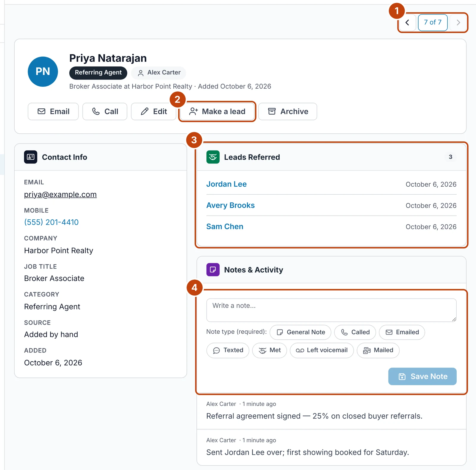Click the Priya Natarajan name heading
Viewport: 476px width, 470px height.
[108, 58]
